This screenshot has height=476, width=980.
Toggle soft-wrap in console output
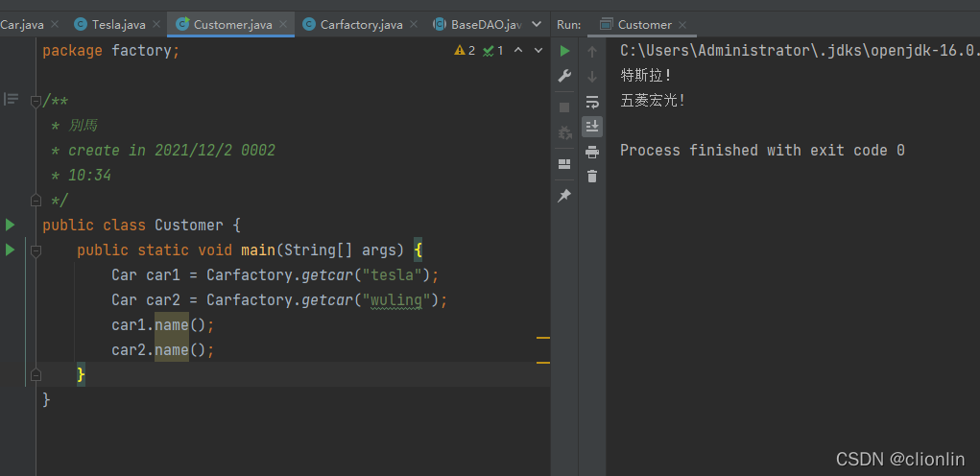[592, 102]
